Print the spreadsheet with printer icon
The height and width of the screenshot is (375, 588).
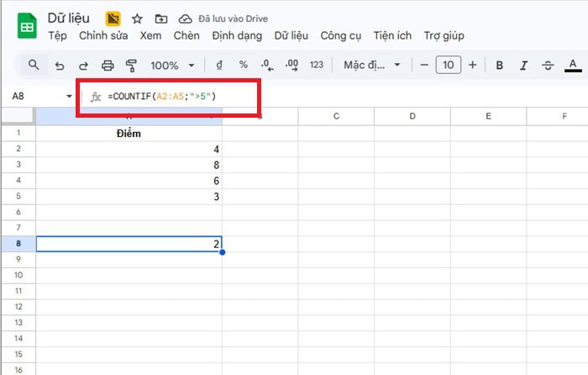(x=108, y=65)
